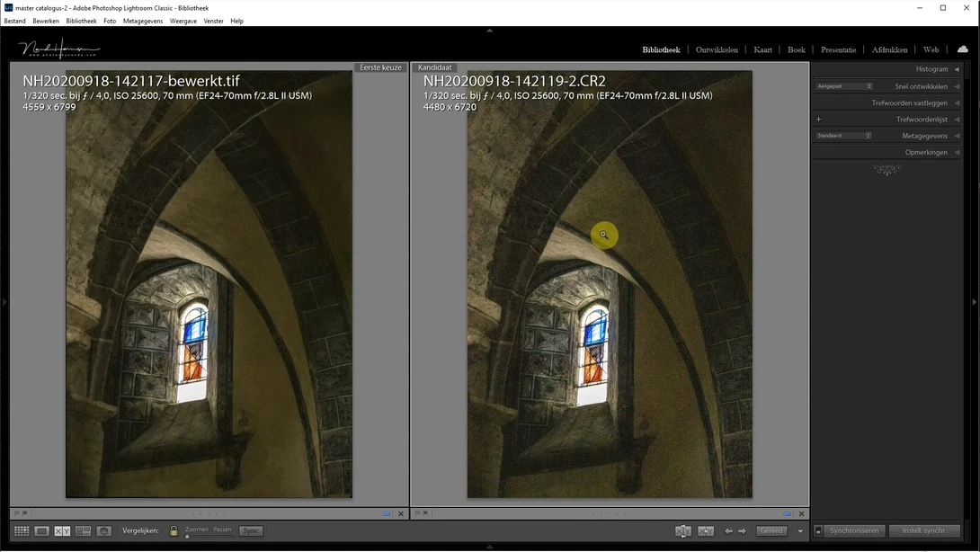980x552 pixels.
Task: Flag the Eerste keuze photo as picked
Action: tap(17, 513)
